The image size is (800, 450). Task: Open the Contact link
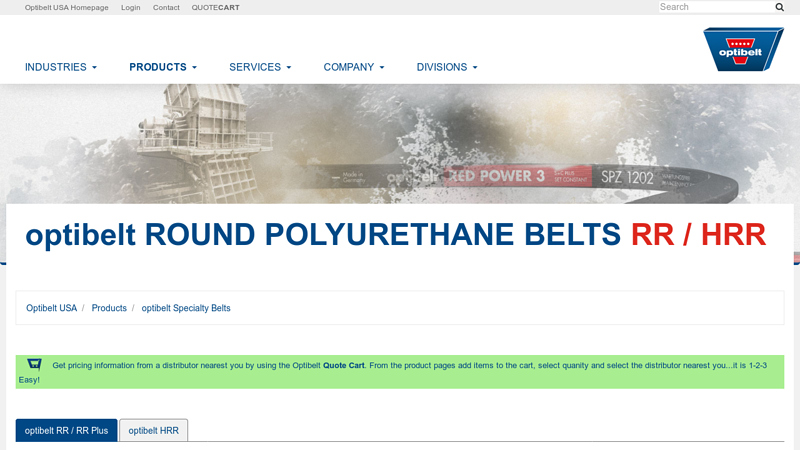(166, 8)
